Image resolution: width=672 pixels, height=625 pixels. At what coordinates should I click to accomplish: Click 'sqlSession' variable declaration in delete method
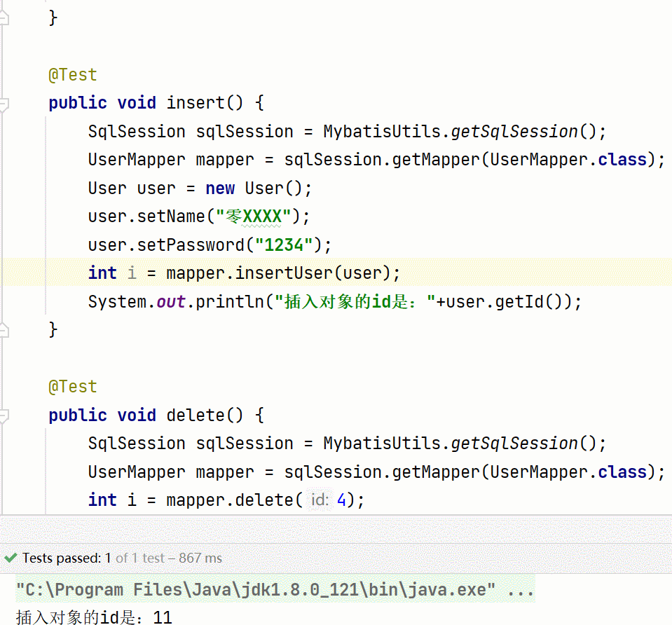click(x=245, y=444)
